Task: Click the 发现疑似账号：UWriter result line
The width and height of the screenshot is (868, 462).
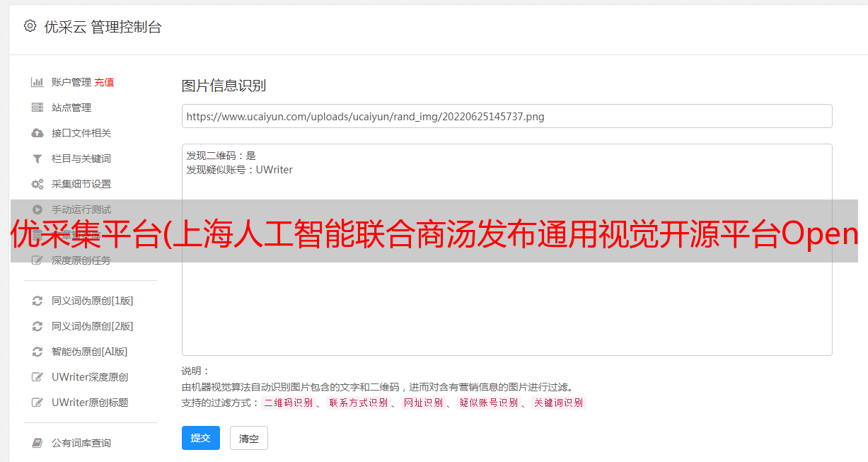Action: click(240, 170)
